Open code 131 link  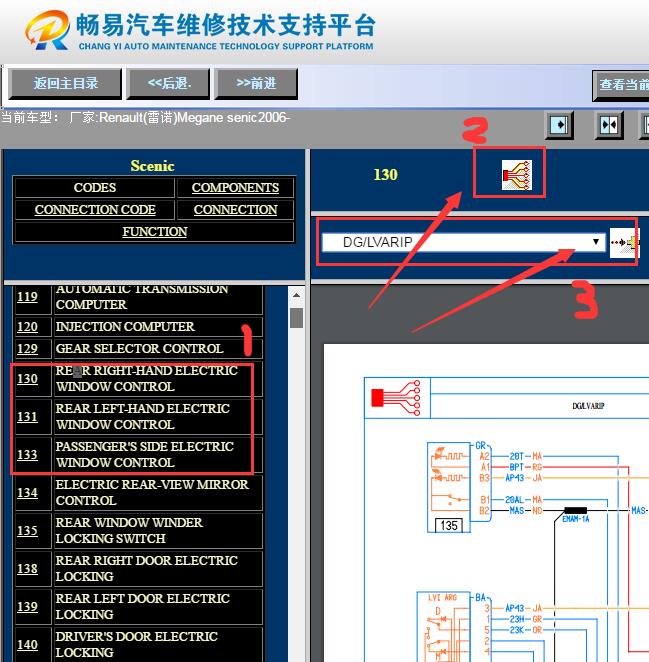pos(27,417)
